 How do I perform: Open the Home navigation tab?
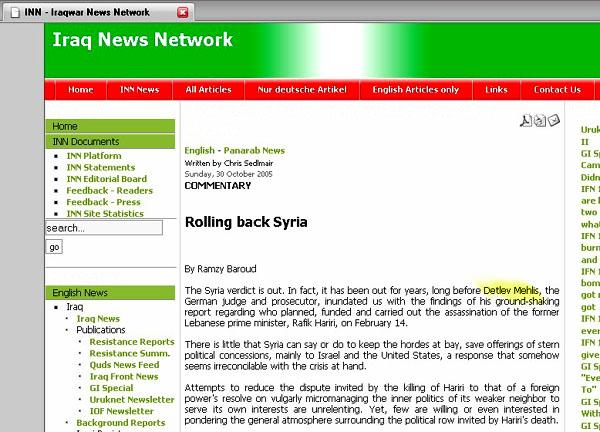pos(80,90)
